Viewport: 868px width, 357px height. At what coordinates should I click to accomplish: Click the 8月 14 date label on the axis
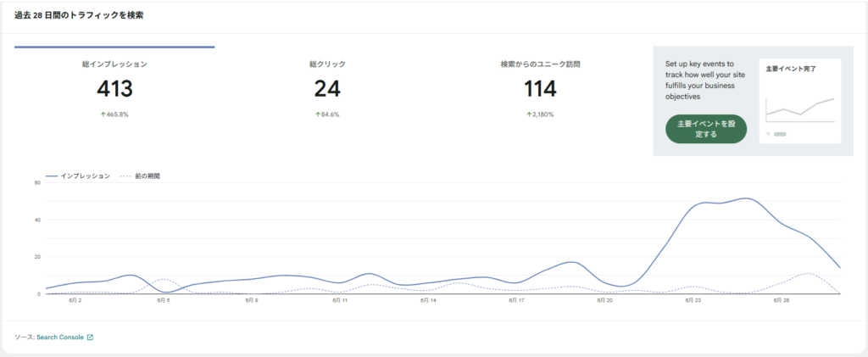(x=428, y=300)
